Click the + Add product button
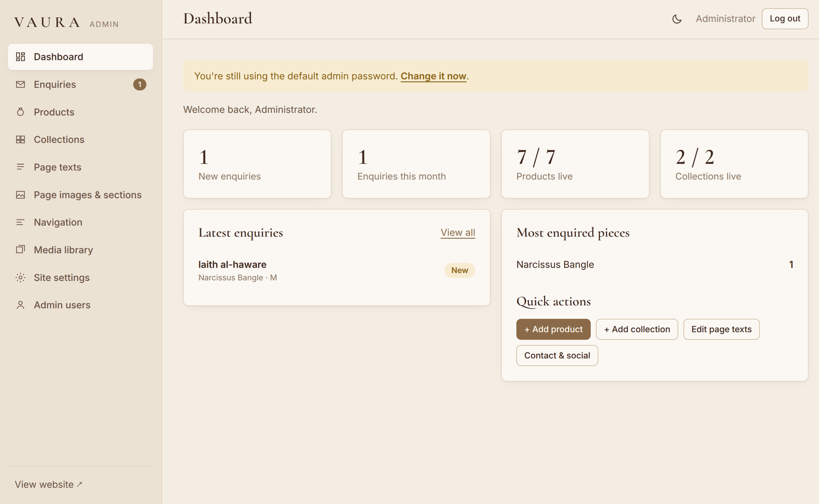 point(553,330)
